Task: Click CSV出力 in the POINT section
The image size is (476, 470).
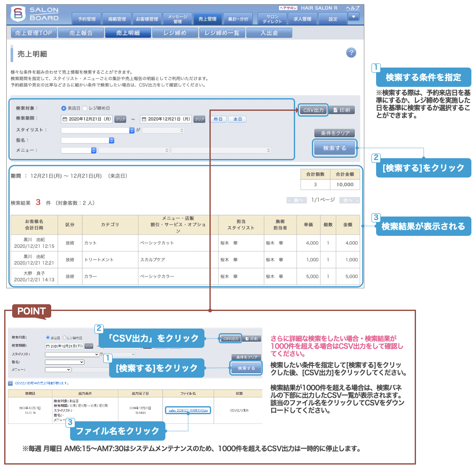Action: pyautogui.click(x=231, y=338)
